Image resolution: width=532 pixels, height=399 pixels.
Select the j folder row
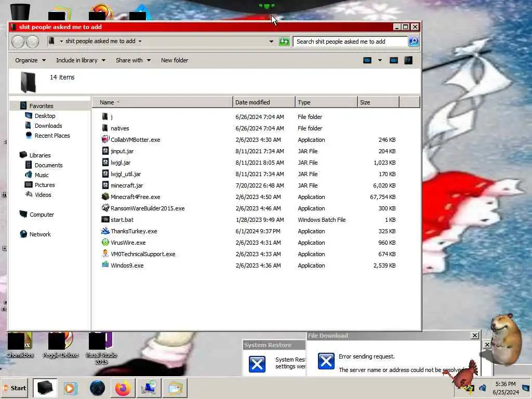coord(249,117)
